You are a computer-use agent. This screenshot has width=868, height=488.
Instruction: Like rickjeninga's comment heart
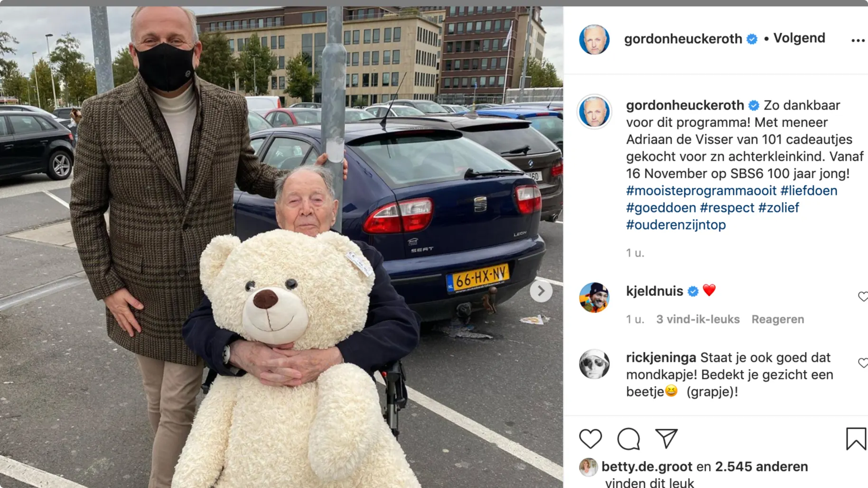[863, 363]
